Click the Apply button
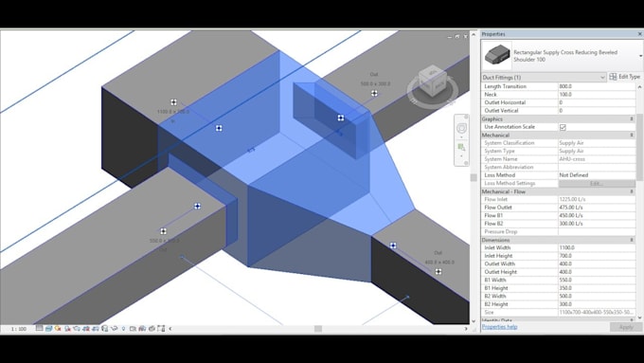Image resolution: width=644 pixels, height=363 pixels. click(625, 327)
